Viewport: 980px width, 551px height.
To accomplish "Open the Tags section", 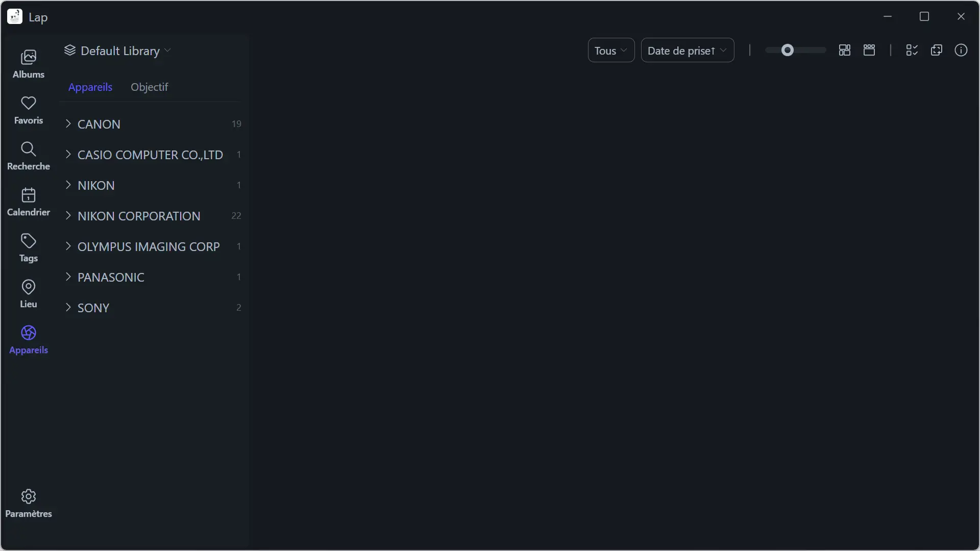I will point(29,247).
